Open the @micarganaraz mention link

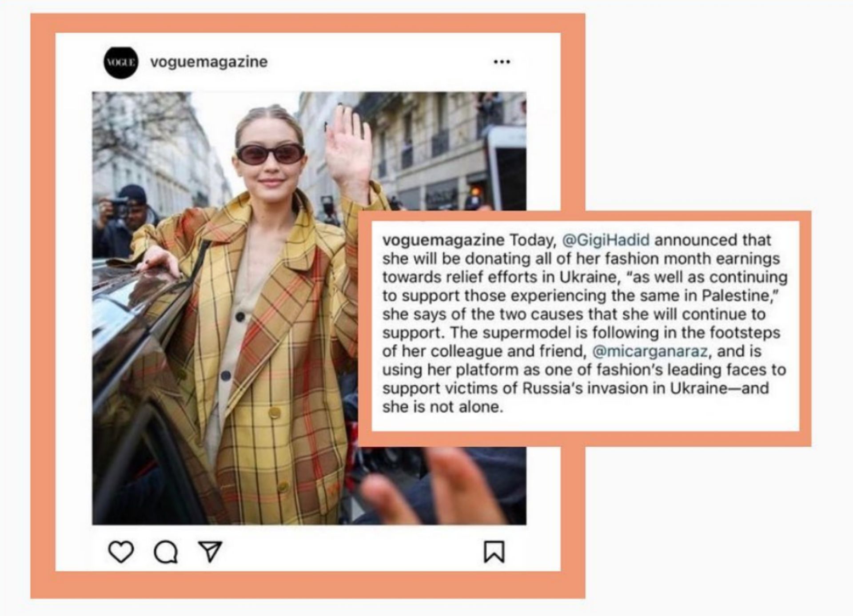click(x=650, y=351)
